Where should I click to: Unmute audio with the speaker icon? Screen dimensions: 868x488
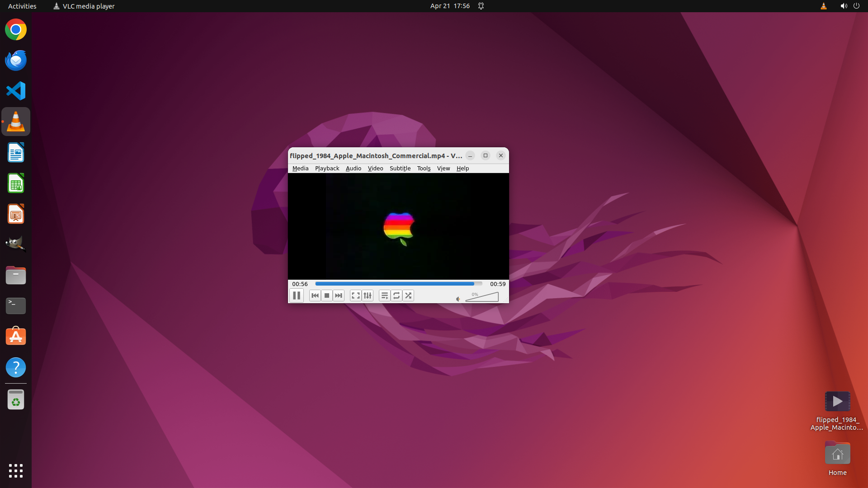pos(458,299)
